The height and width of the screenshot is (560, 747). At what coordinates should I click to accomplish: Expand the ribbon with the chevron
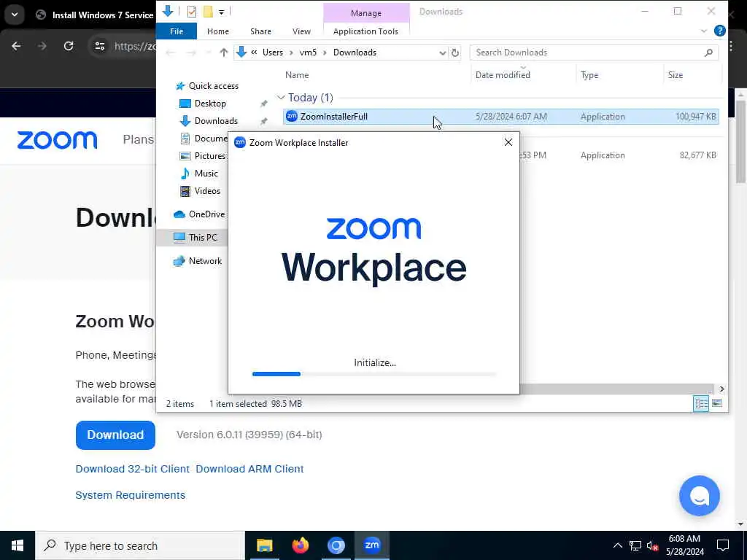coord(704,31)
